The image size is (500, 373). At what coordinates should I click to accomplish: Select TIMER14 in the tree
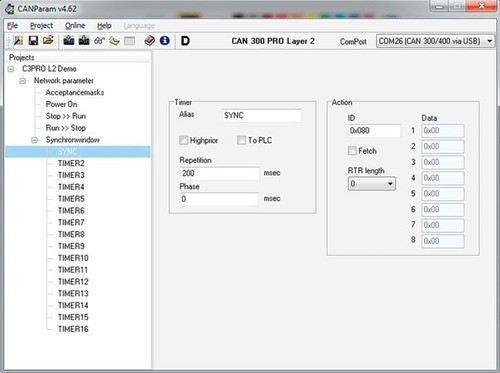tap(73, 305)
